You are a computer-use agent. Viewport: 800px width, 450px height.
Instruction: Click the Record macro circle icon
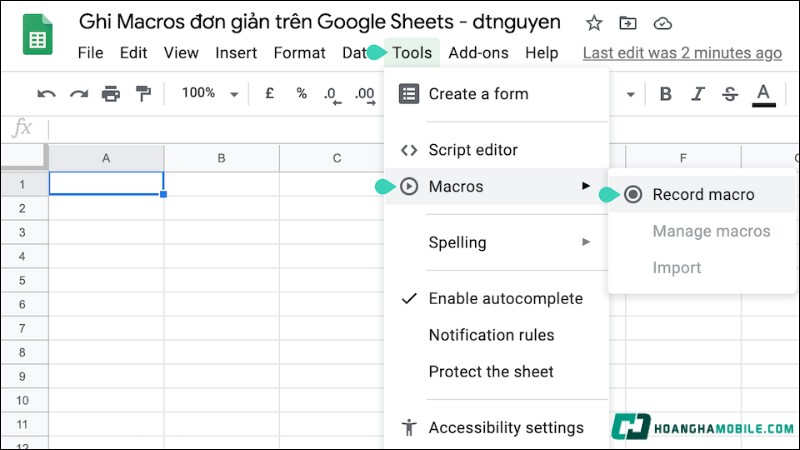click(x=633, y=194)
